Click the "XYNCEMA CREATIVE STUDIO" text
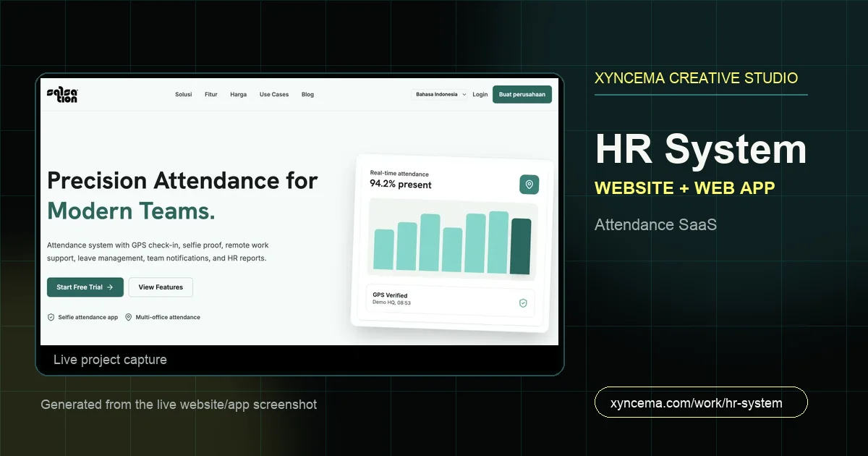Image resolution: width=868 pixels, height=456 pixels. (x=696, y=78)
